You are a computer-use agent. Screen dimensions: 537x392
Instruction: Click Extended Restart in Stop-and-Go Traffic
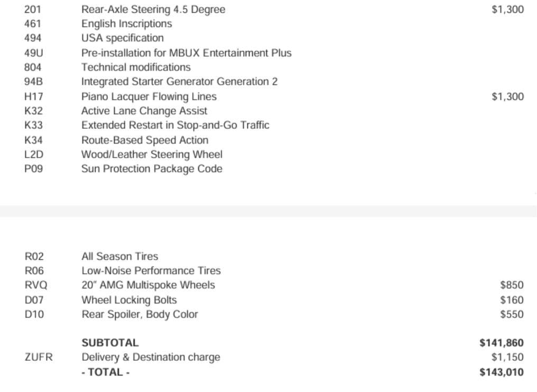tap(175, 125)
